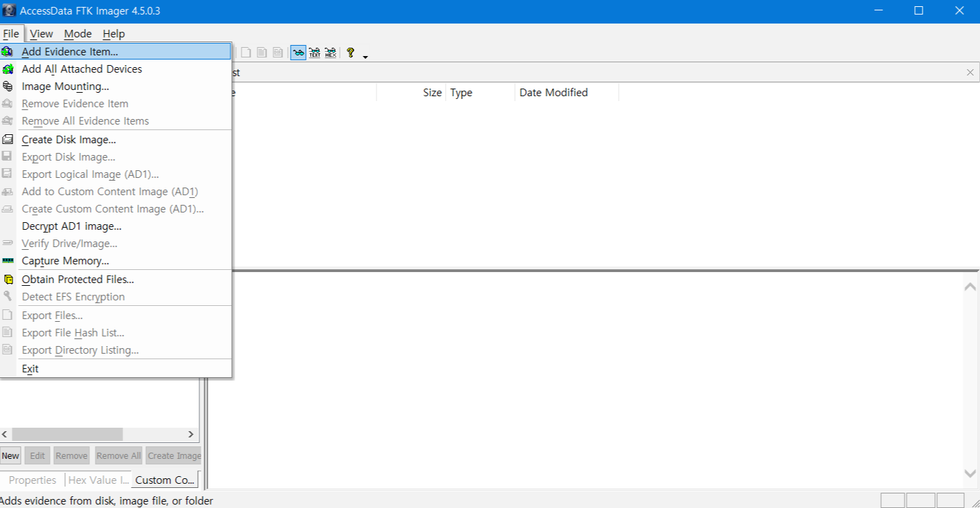
Task: Click viewer pane scroll up arrow
Action: coord(970,286)
